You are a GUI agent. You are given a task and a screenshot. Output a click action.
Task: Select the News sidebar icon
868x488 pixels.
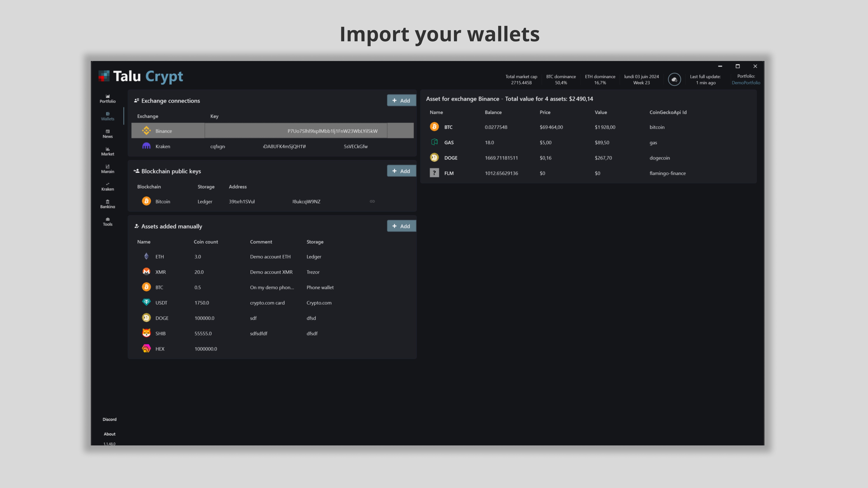coord(107,134)
